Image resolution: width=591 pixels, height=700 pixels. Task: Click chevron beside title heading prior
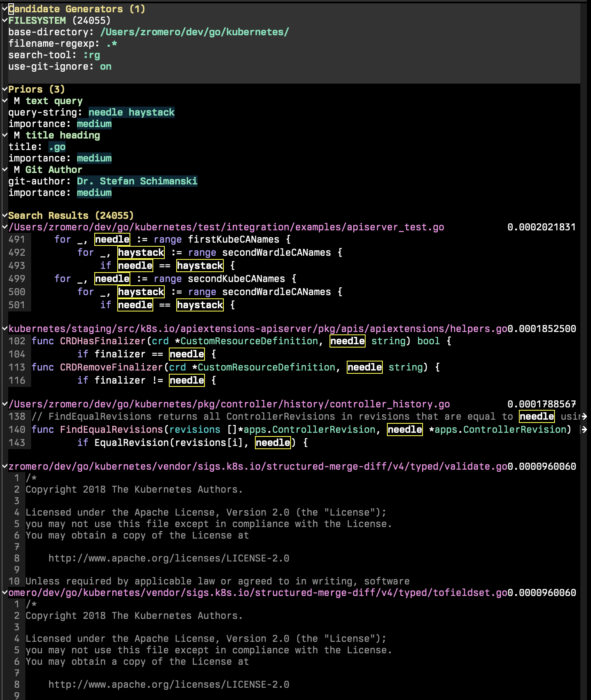tap(5, 135)
